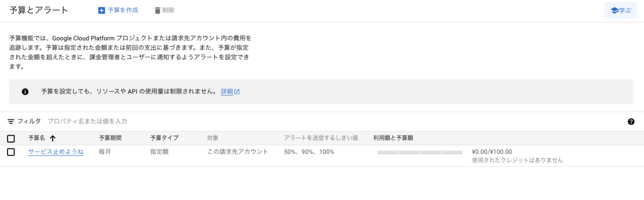Open the help question mark icon
This screenshot has width=644, height=200.
click(631, 122)
